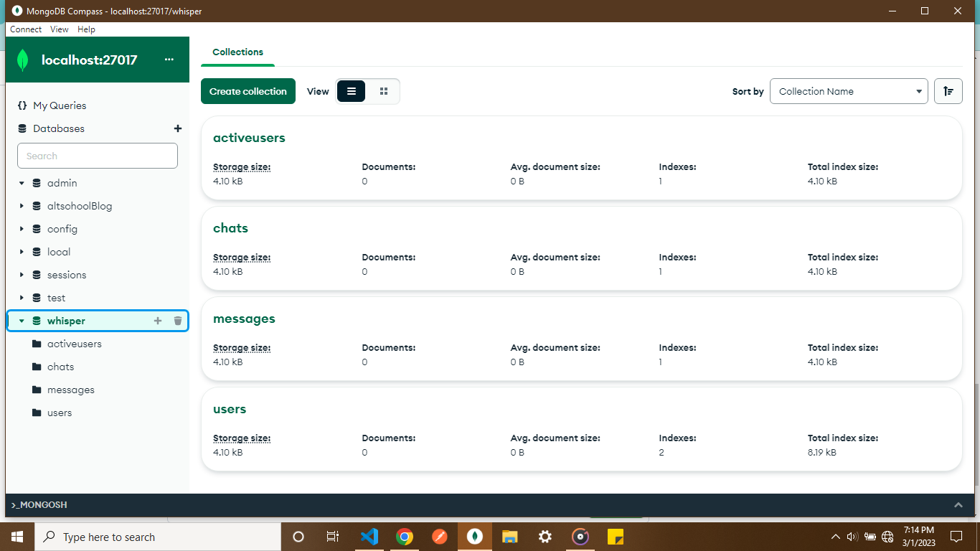The image size is (980, 551).
Task: Open the Collection Name sort dropdown
Action: coord(849,91)
